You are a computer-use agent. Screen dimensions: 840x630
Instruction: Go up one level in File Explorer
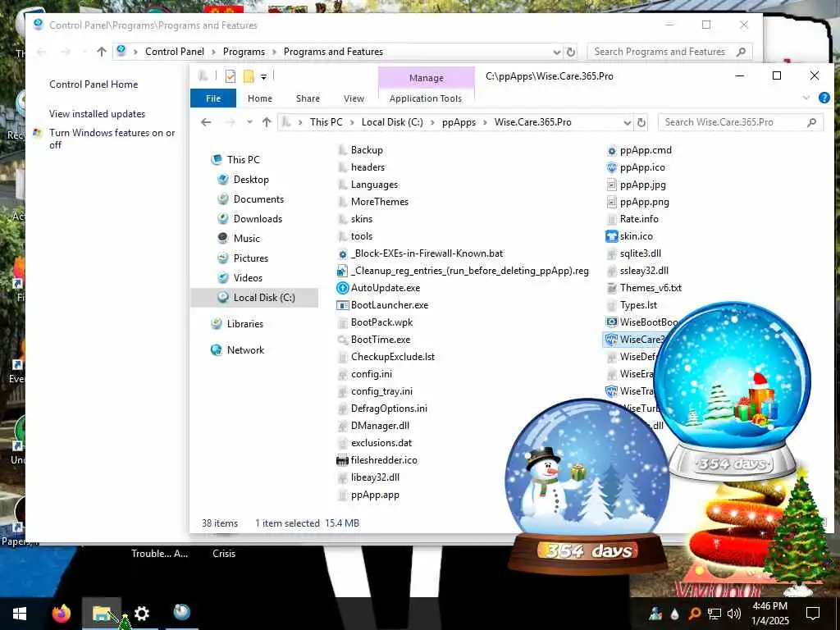tap(267, 122)
